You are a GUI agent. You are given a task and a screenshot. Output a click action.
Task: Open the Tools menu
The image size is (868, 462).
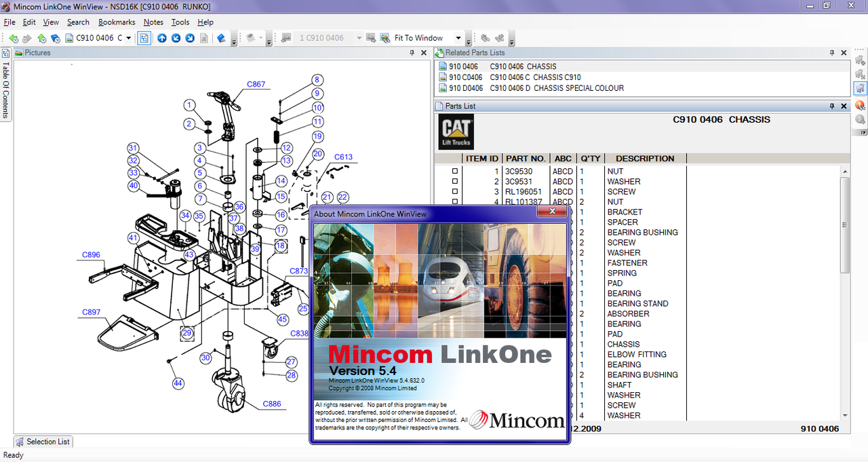tap(180, 22)
